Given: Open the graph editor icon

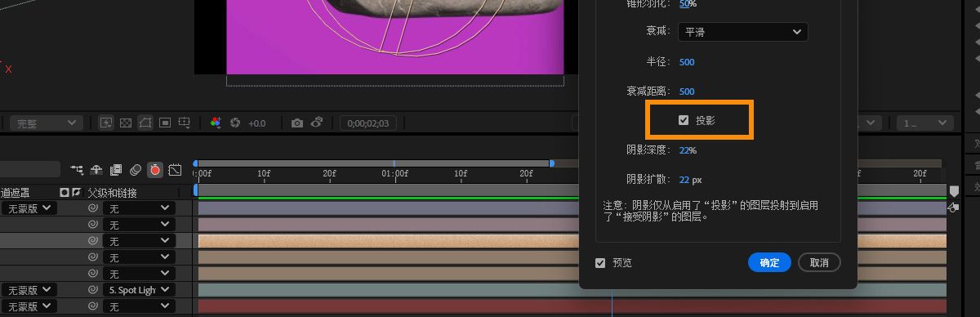Looking at the screenshot, I should [x=175, y=170].
